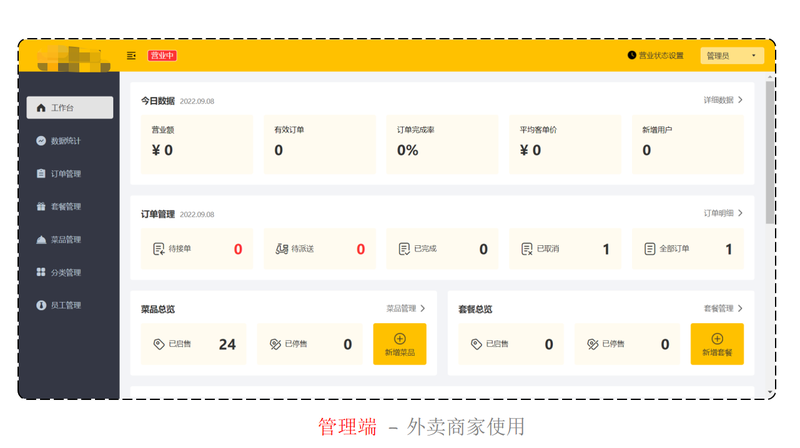Click the chevron next to 详细数据
Image resolution: width=800 pixels, height=448 pixels.
click(740, 100)
